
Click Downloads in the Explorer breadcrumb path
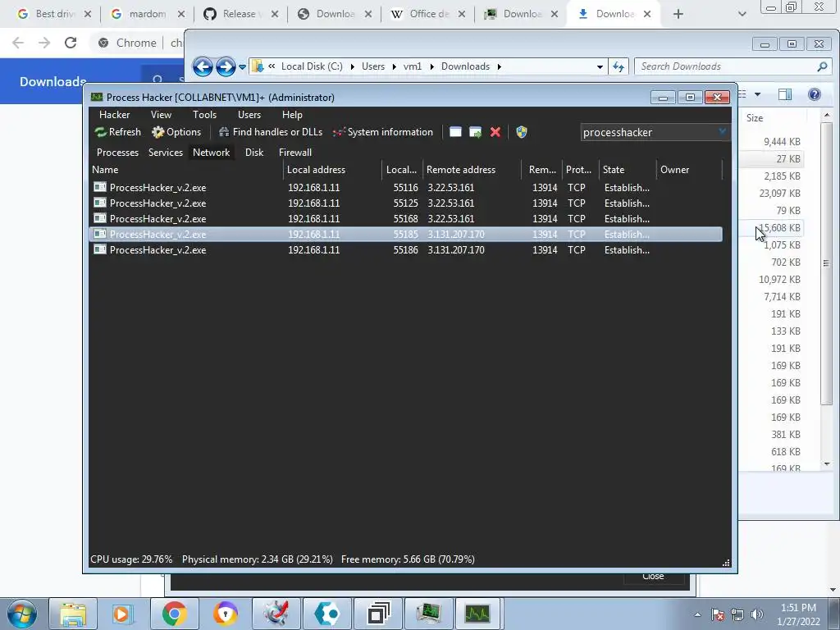click(x=465, y=66)
